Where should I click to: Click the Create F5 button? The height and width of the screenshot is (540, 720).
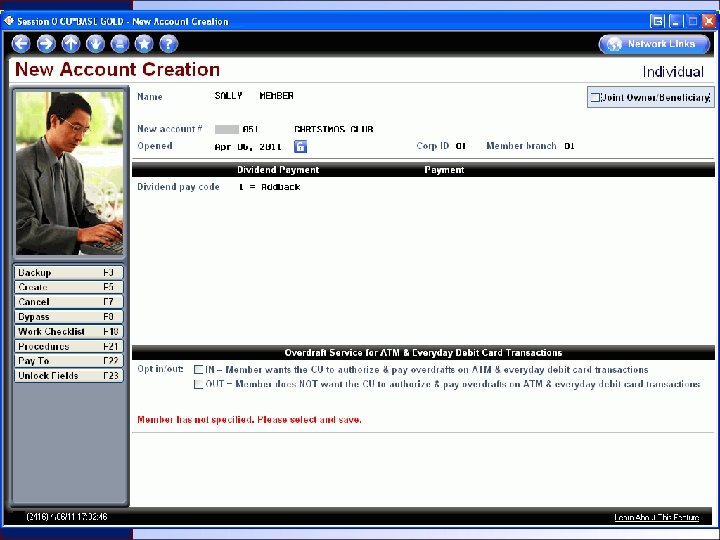click(68, 287)
